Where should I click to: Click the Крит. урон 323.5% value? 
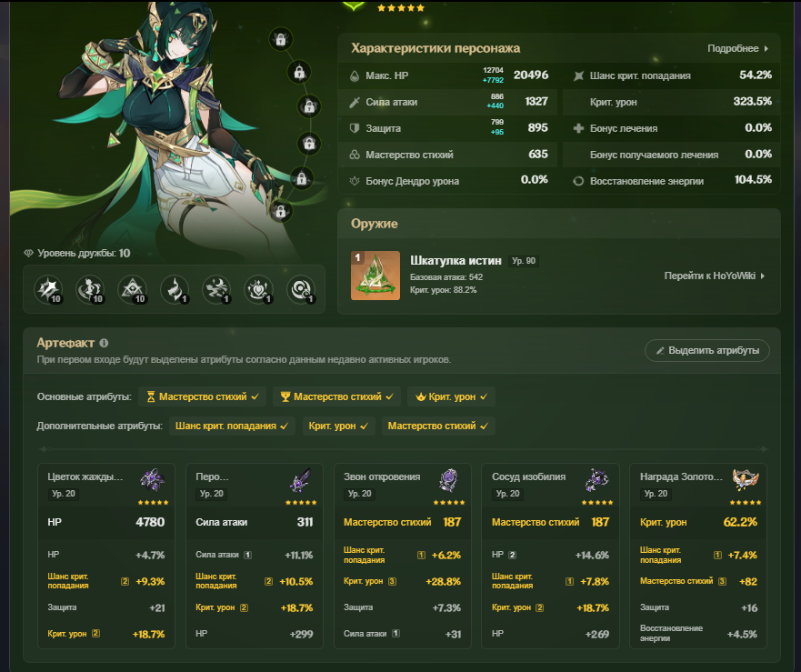[753, 101]
